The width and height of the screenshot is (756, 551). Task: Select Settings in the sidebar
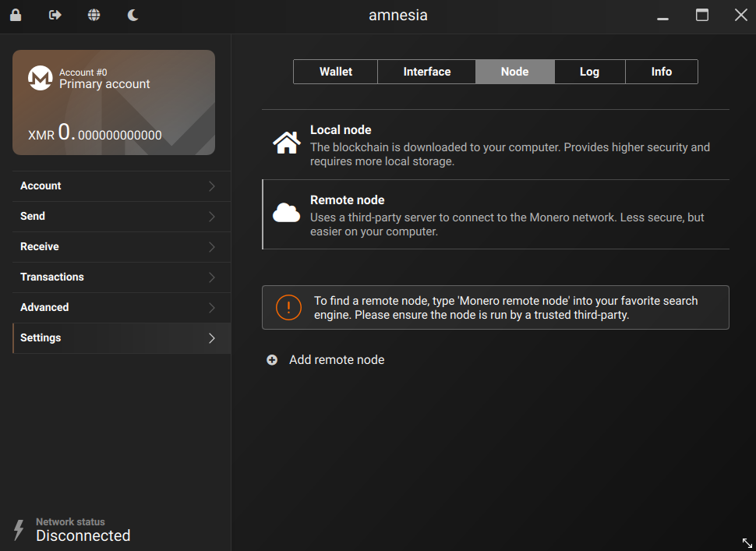click(x=122, y=338)
